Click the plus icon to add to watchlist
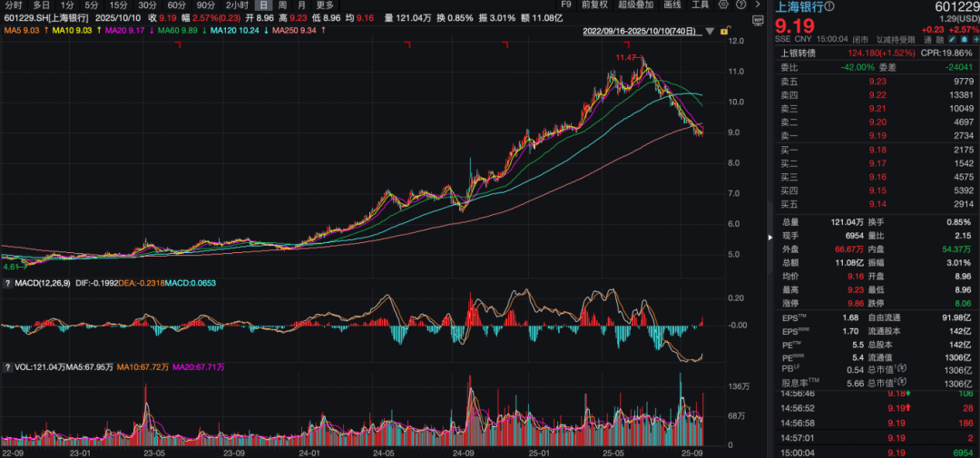This screenshot has width=980, height=458. coord(975,39)
